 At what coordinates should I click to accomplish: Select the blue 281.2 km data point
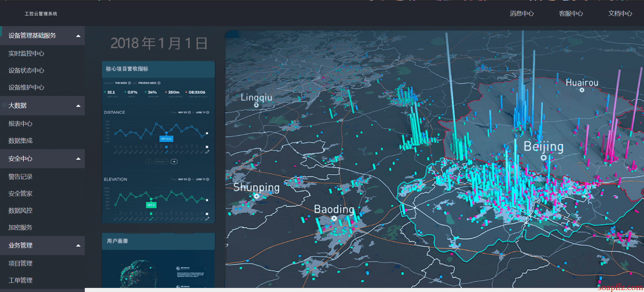pyautogui.click(x=166, y=133)
